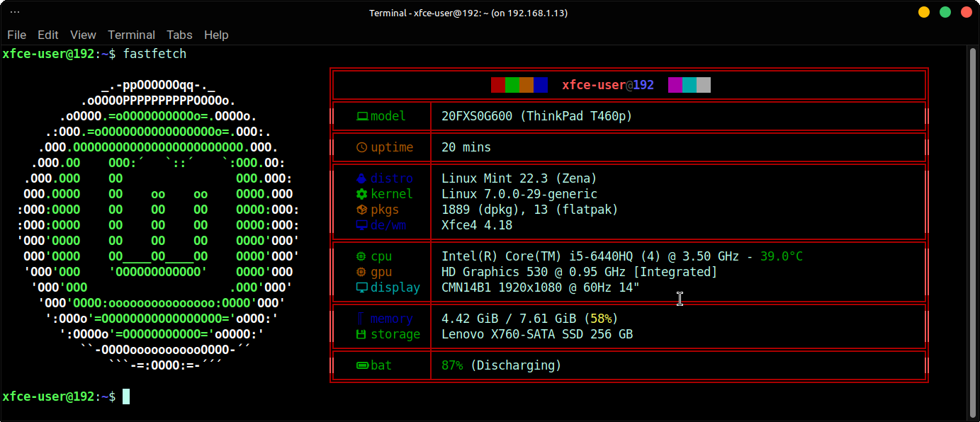Open the Help menu

[x=216, y=35]
